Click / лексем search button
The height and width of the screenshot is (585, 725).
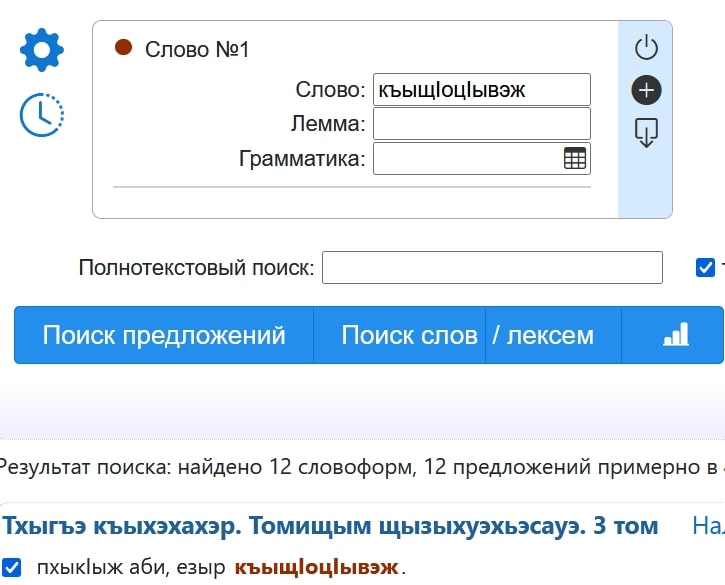click(x=543, y=335)
